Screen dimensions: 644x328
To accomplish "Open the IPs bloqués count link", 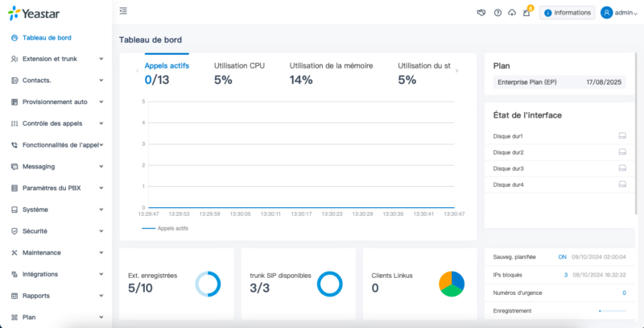I will coord(565,275).
